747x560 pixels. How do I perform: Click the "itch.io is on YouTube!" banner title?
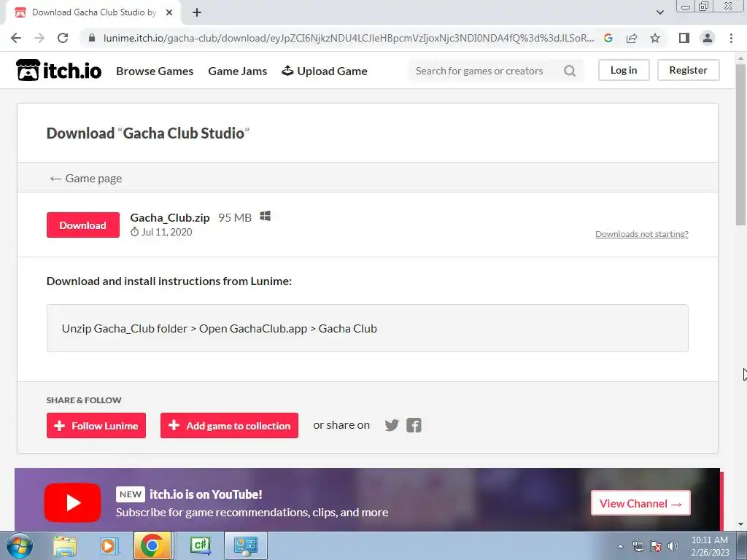[206, 494]
